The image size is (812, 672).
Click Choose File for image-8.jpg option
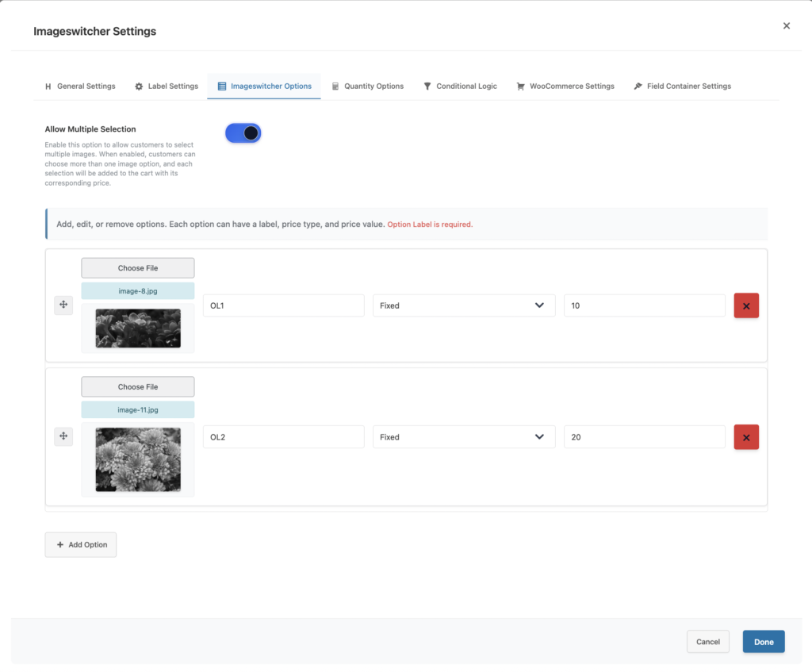pos(138,268)
